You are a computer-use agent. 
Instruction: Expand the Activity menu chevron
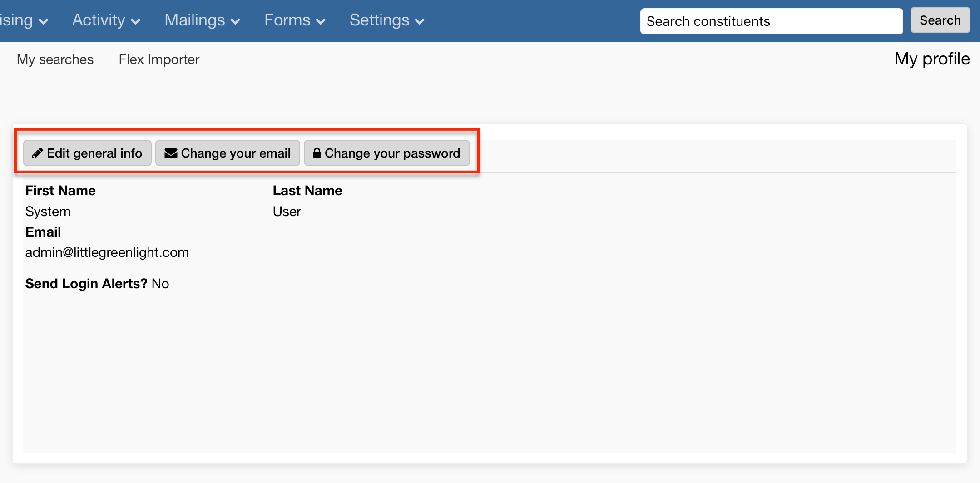pos(135,21)
